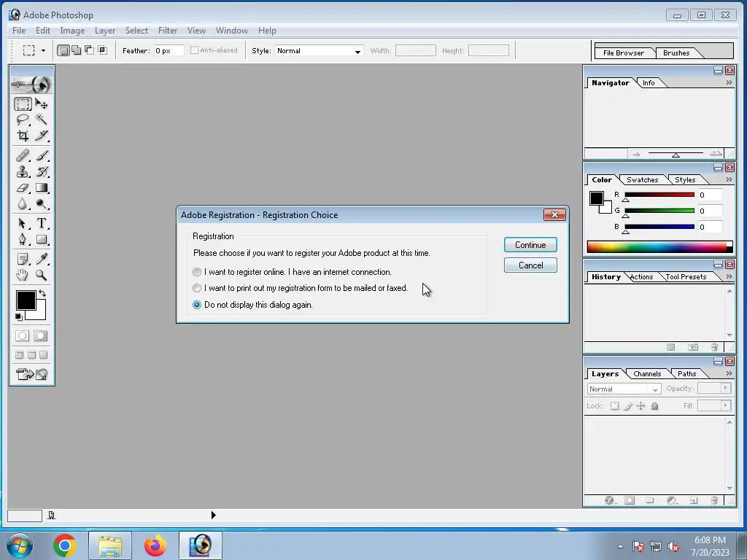The height and width of the screenshot is (560, 747).
Task: Click the default colors mini swatch icon
Action: point(18,316)
